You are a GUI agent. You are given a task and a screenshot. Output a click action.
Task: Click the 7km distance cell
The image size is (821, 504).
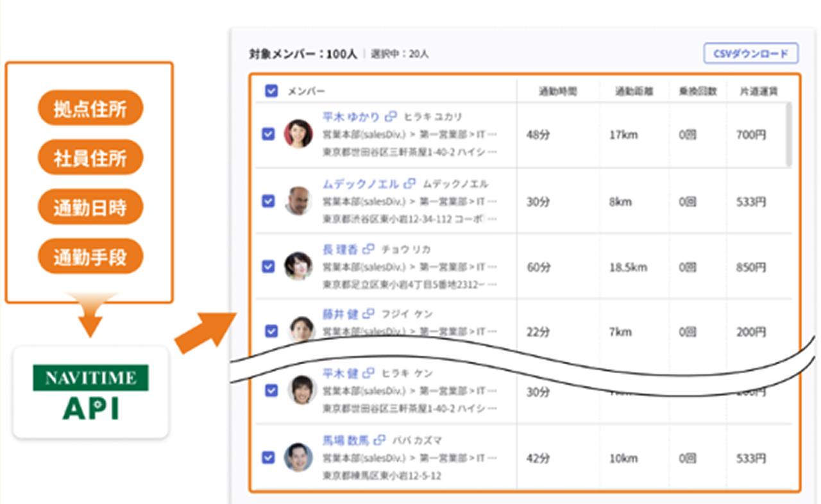coord(620,332)
